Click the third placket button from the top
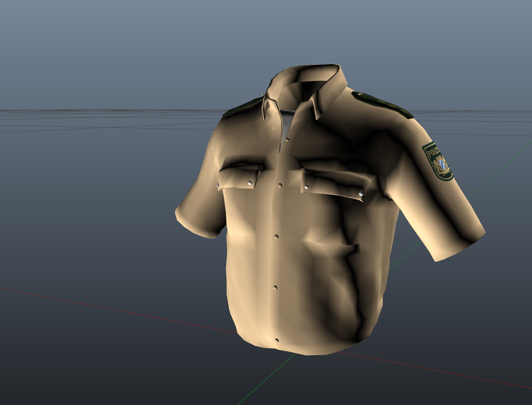Screen dimensions: 532x405 pyautogui.click(x=277, y=236)
